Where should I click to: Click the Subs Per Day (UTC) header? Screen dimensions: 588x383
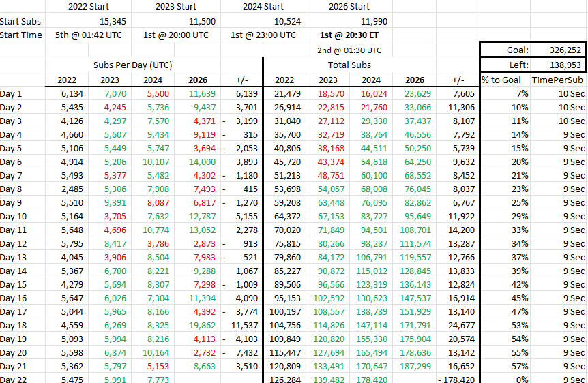point(133,65)
